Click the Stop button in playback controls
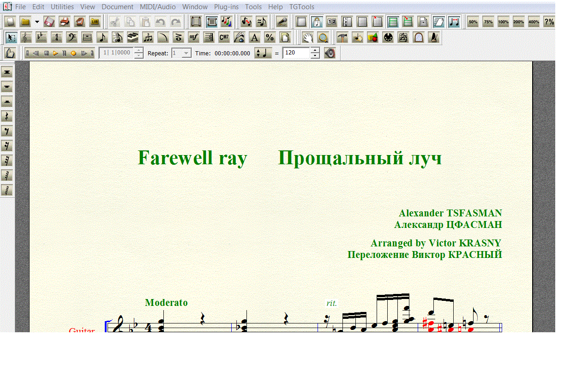588x377 pixels. click(46, 53)
